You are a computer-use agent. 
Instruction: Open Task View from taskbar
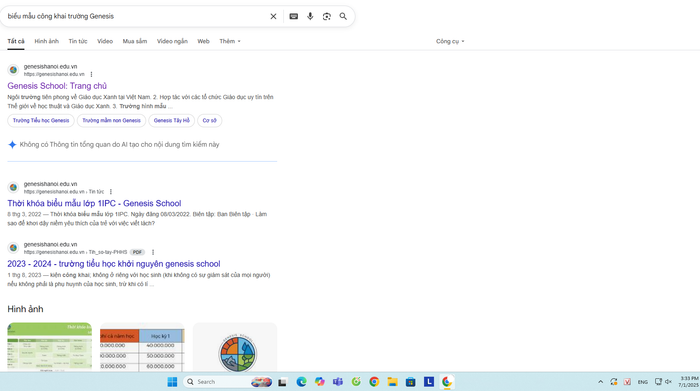282,382
